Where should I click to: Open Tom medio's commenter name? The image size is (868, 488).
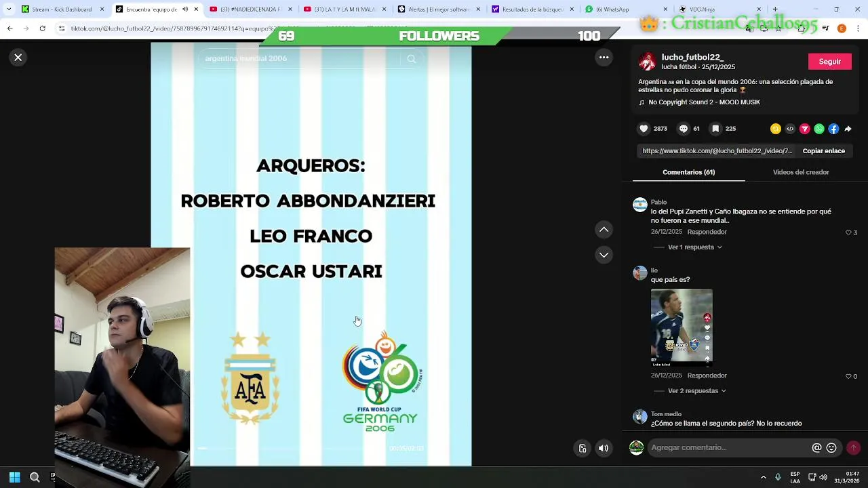(666, 414)
